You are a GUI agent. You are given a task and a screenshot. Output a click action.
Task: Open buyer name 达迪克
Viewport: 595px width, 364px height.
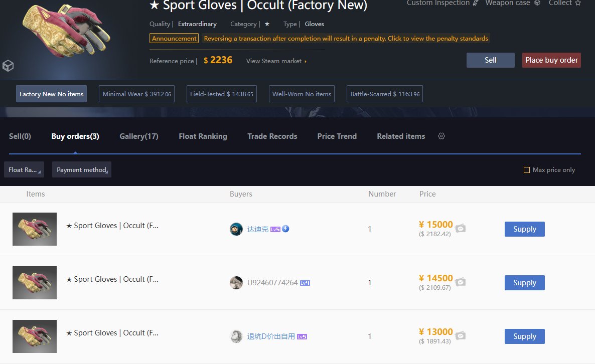[x=258, y=229]
